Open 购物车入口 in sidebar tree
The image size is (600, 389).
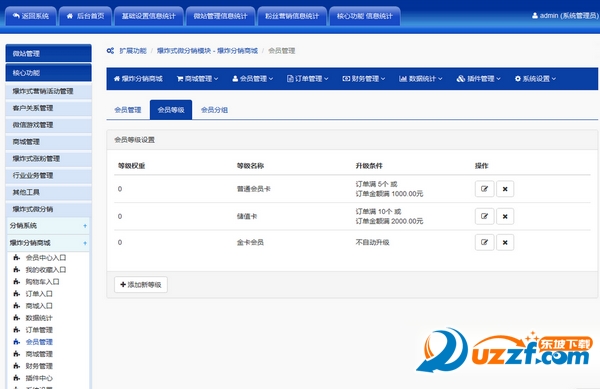pyautogui.click(x=42, y=282)
